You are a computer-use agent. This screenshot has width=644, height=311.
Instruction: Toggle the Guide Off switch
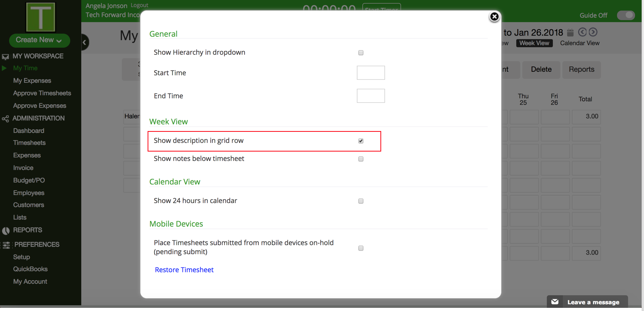625,15
